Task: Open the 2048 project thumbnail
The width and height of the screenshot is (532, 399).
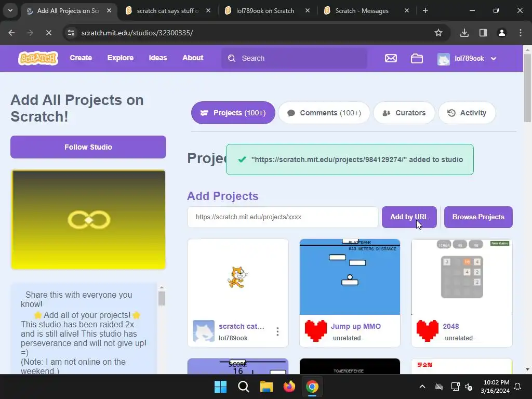Action: coord(462,277)
